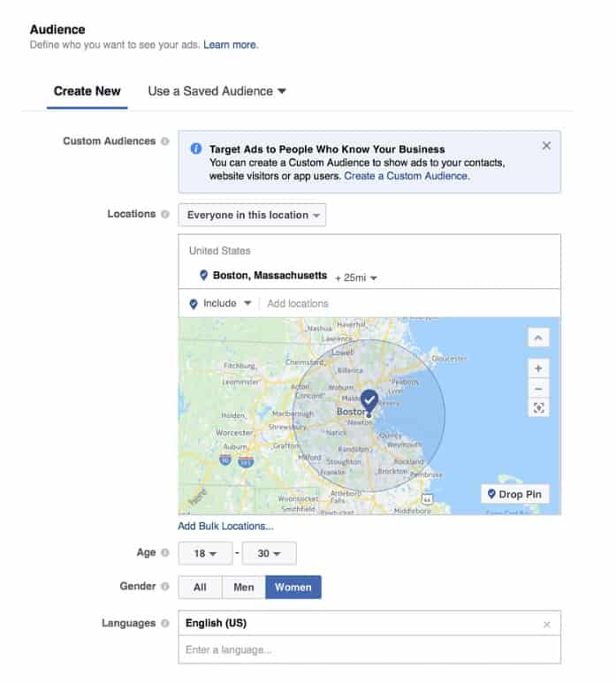Open the +25mi radius dropdown
The height and width of the screenshot is (683, 616).
pyautogui.click(x=356, y=277)
